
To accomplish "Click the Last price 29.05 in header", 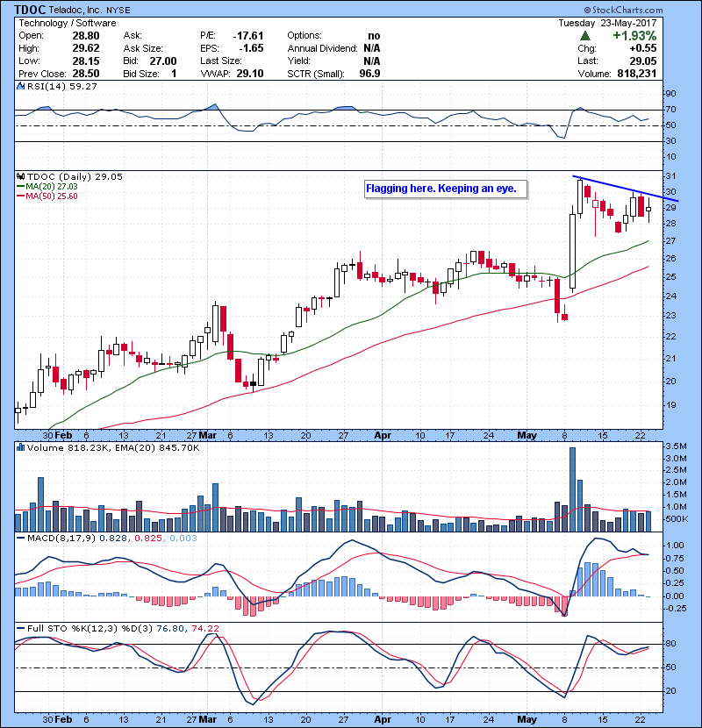I will coord(643,61).
